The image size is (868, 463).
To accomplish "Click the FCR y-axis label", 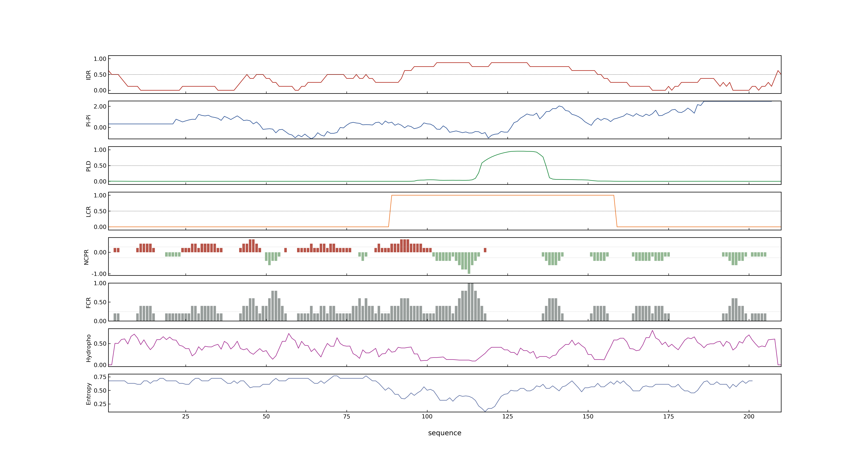I will click(x=88, y=303).
